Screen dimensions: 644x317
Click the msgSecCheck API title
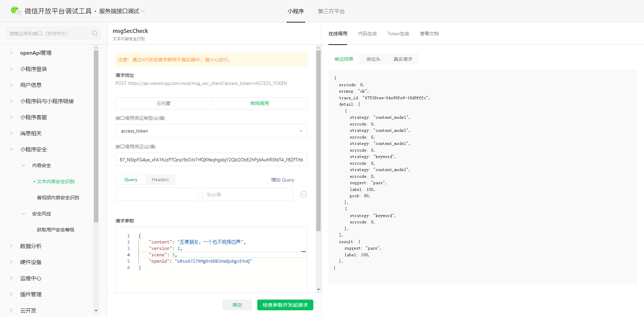pos(130,31)
